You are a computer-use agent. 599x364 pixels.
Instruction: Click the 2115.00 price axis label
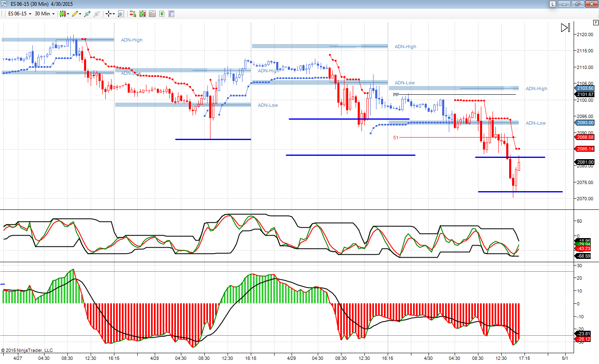point(585,51)
